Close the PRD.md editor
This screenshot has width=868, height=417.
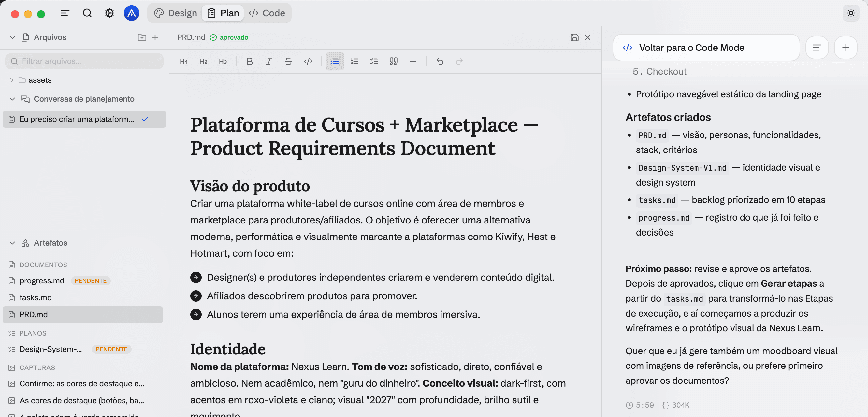588,37
